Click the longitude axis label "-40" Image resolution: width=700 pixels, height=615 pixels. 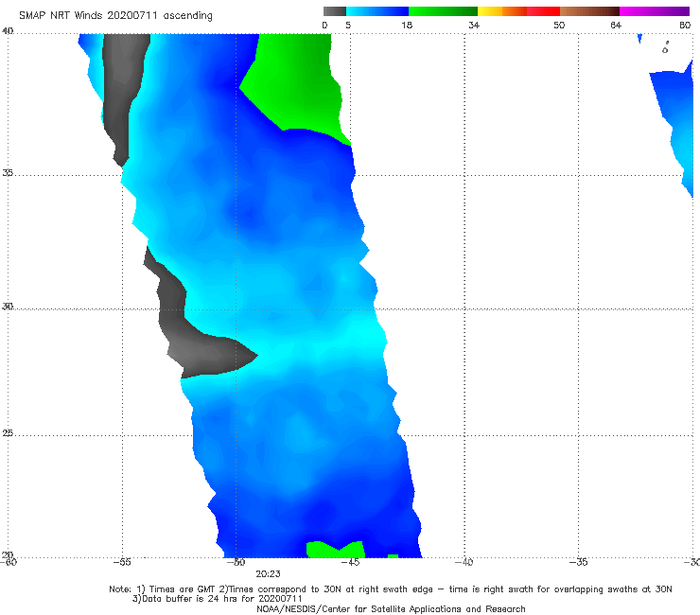point(464,562)
